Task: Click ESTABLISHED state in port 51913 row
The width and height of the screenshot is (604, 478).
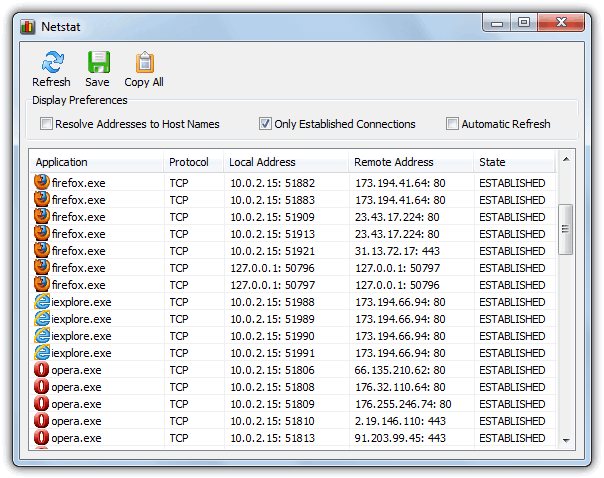Action: [512, 234]
